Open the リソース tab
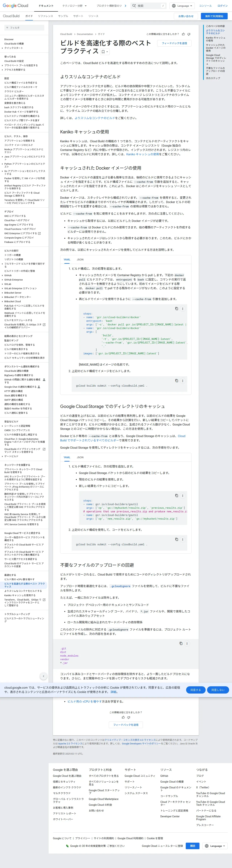 pos(93,16)
